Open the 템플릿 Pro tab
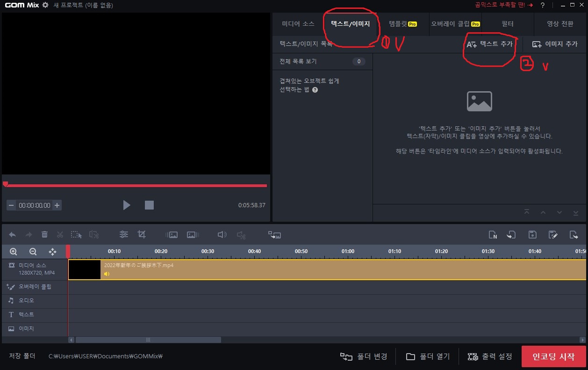 [x=403, y=24]
